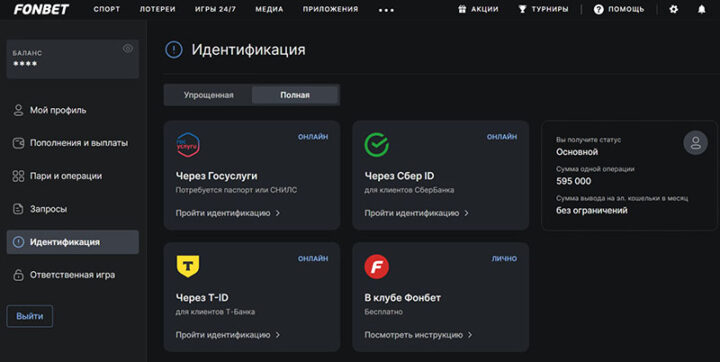720x362 pixels.
Task: Click the question mark help icon
Action: 598,9
